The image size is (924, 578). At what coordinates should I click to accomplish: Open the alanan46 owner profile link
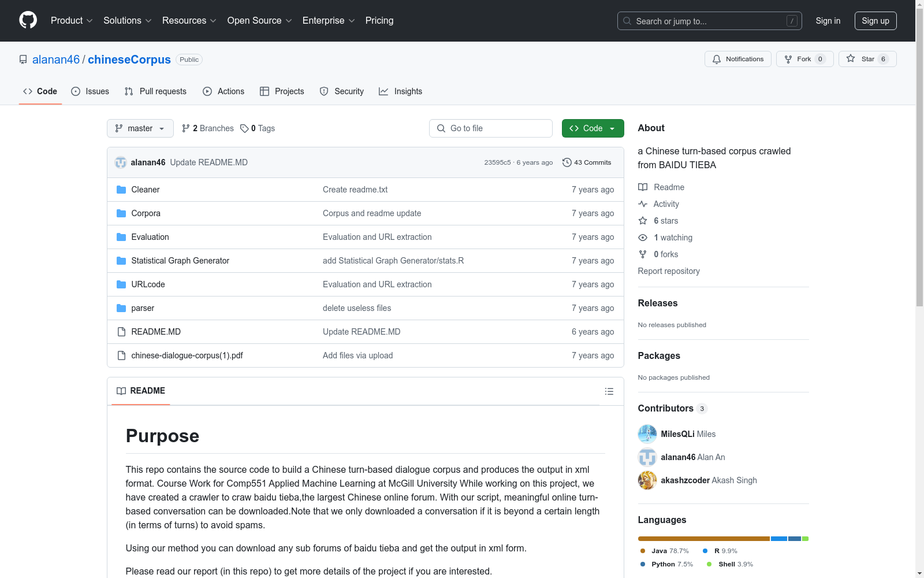click(x=56, y=60)
